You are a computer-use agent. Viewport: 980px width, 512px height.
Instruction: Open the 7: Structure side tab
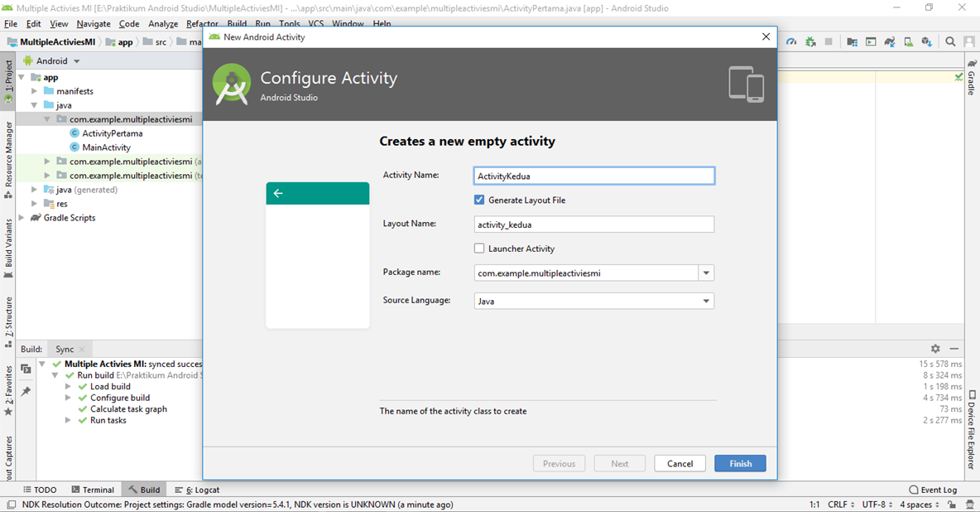pos(8,321)
